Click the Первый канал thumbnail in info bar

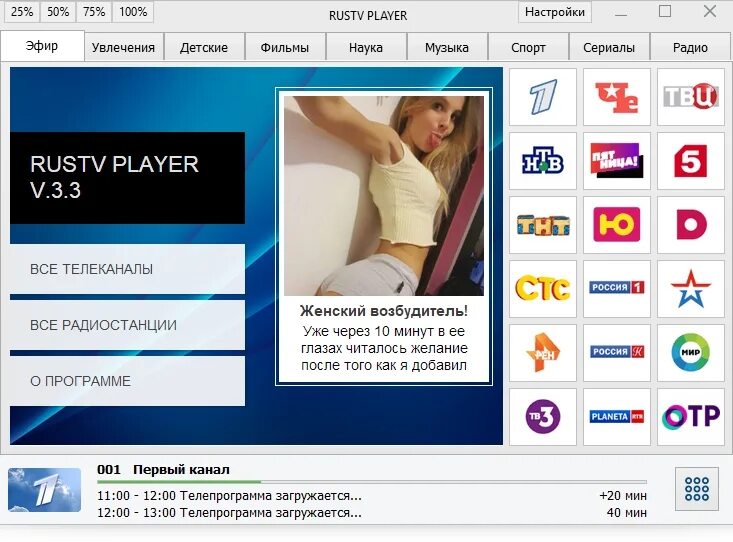click(x=44, y=490)
